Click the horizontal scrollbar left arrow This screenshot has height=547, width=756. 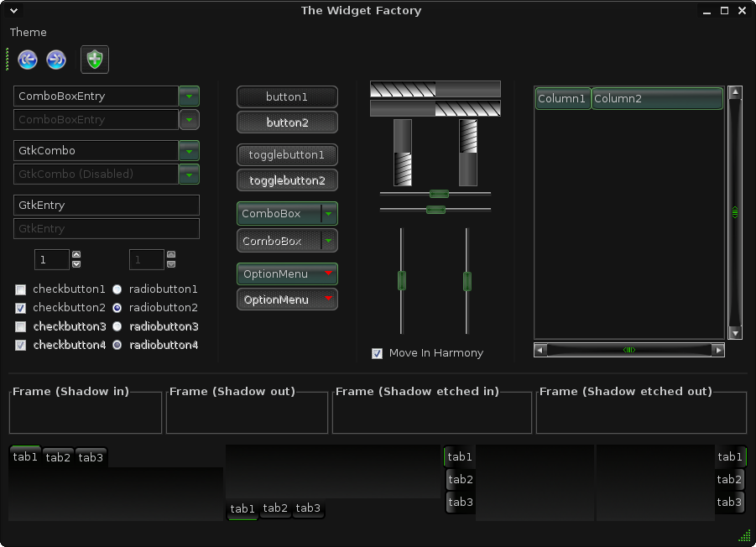[540, 350]
